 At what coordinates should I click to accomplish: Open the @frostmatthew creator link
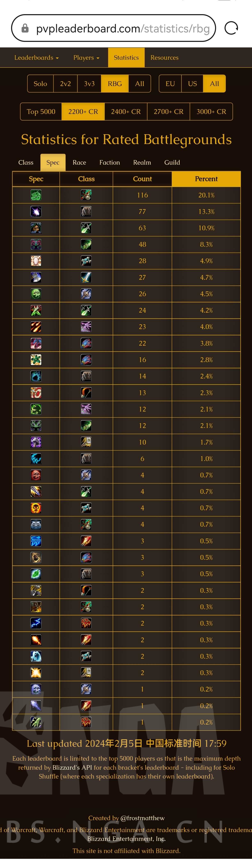142,818
